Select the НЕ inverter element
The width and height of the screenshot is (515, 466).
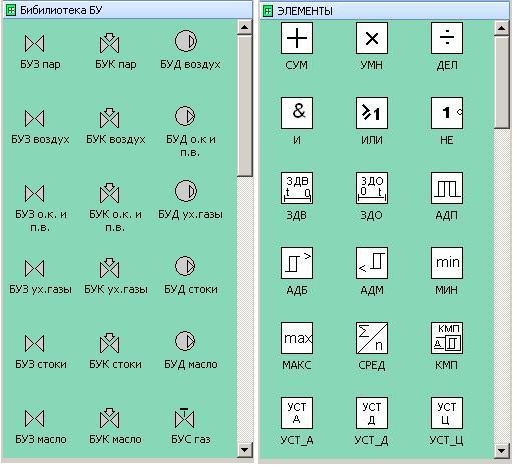pos(447,113)
